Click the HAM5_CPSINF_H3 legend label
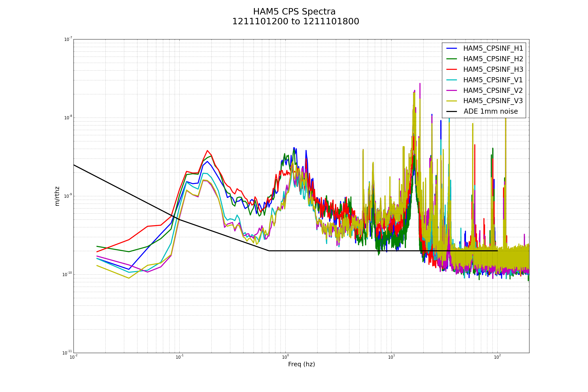588x392 pixels. tap(493, 70)
